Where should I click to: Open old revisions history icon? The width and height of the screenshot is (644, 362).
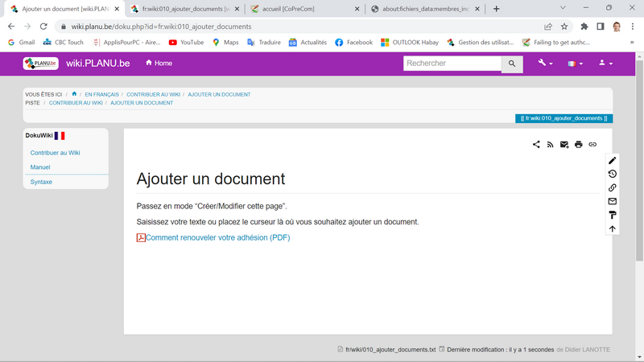(x=612, y=174)
